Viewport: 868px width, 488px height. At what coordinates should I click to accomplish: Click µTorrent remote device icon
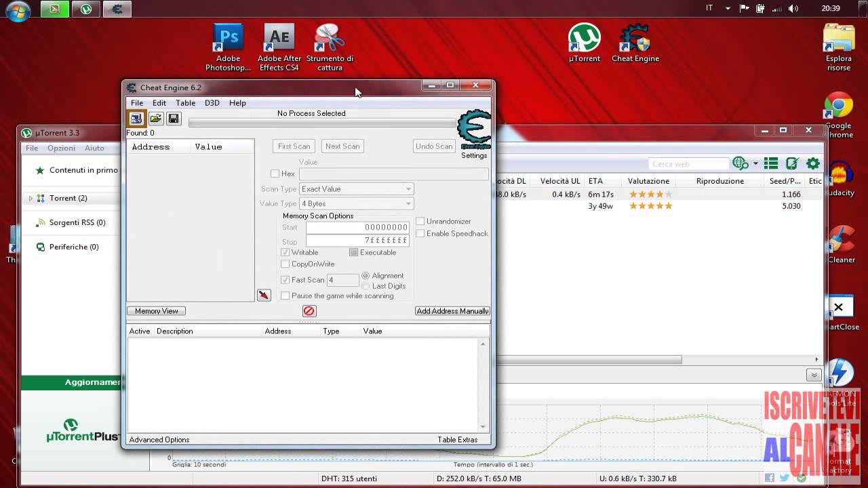click(792, 163)
